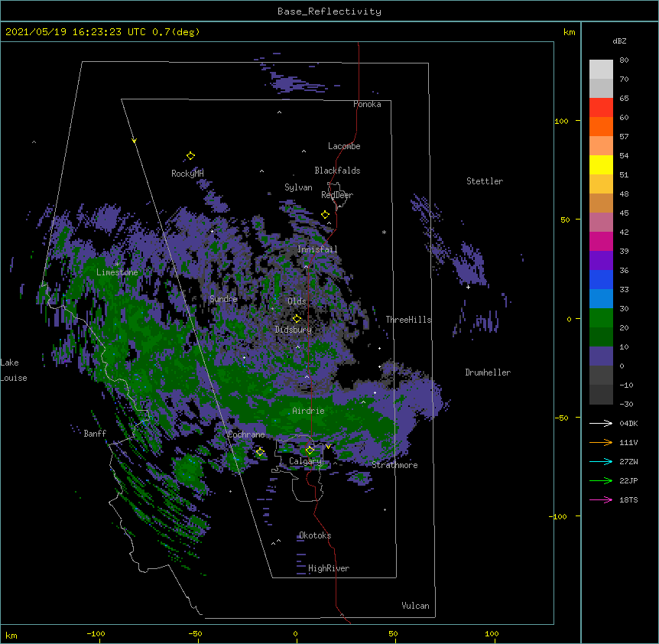The height and width of the screenshot is (644, 659).
Task: Click the Blackfalds city label
Action: tap(337, 171)
